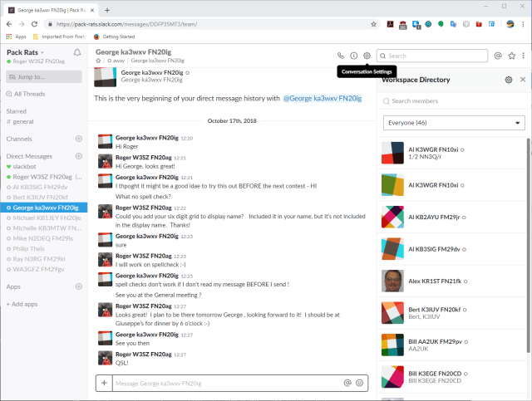532x401 pixels.
Task: Open All Threads view
Action: click(26, 94)
